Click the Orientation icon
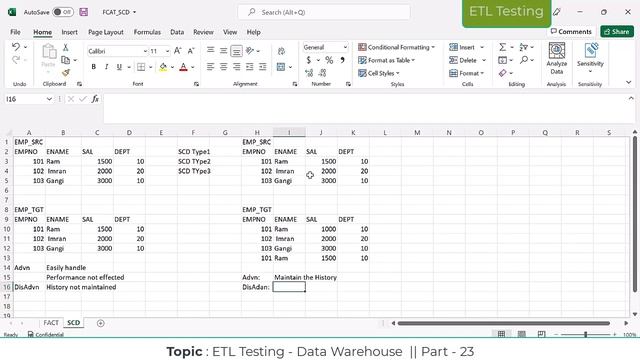The height and width of the screenshot is (360, 640). [250, 51]
